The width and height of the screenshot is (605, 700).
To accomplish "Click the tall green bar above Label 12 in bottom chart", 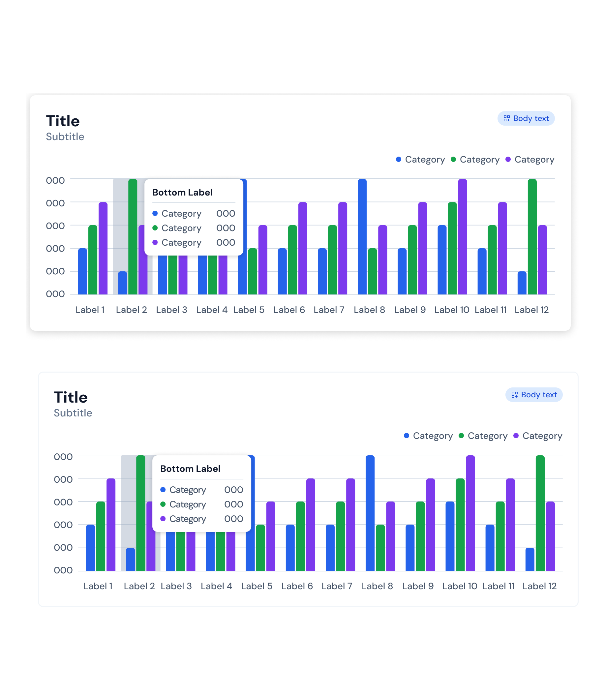I will click(x=540, y=513).
